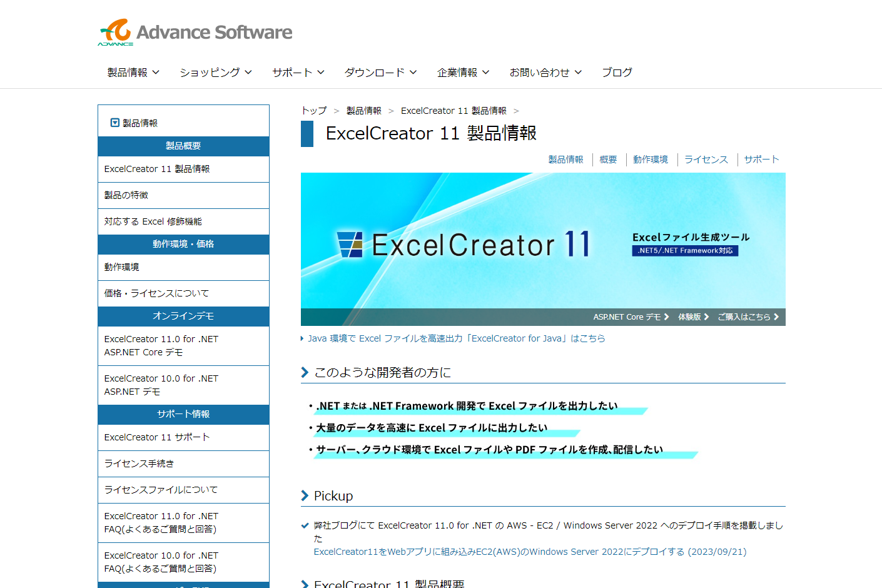The height and width of the screenshot is (588, 882).
Task: Select sidebar item ExcelCreator 11 製品情報
Action: [183, 169]
